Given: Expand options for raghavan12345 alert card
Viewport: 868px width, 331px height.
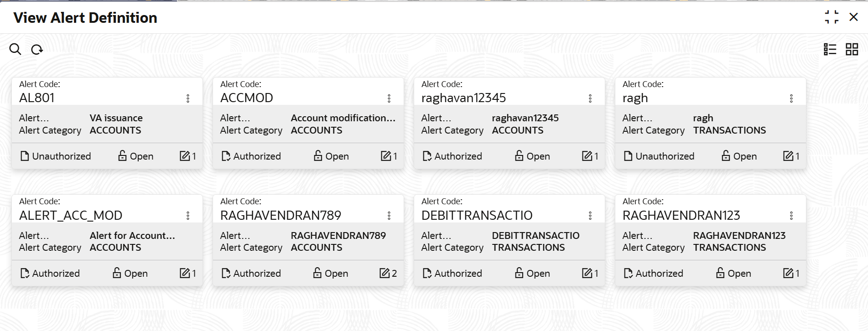Looking at the screenshot, I should (x=590, y=98).
